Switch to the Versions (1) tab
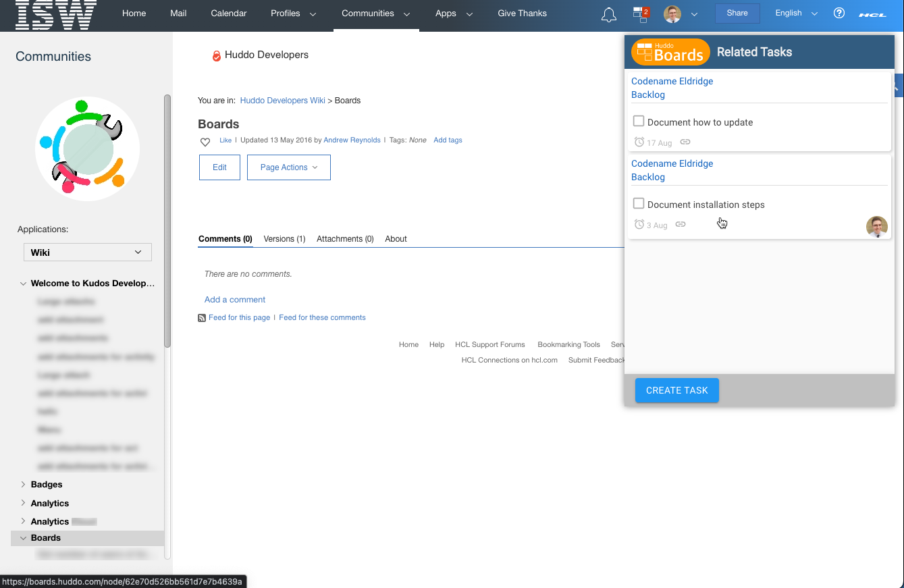Screen dimensions: 904x588 click(x=284, y=239)
